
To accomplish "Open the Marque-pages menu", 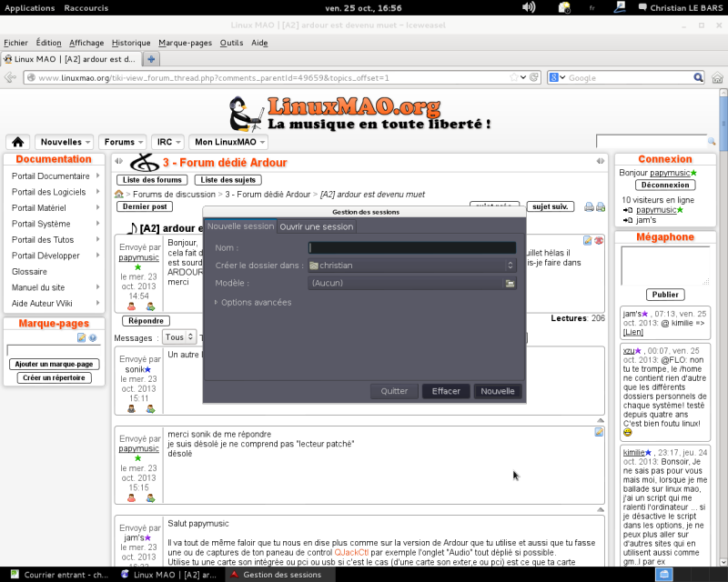I will tap(186, 43).
